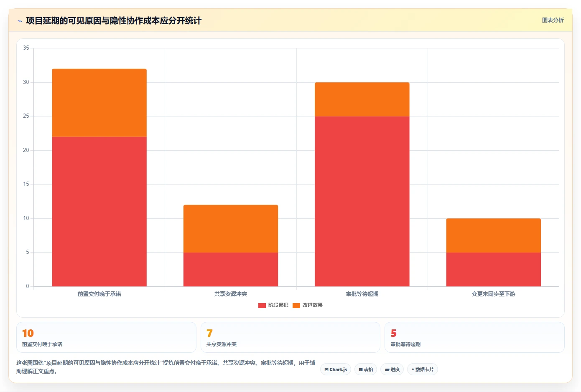The height and width of the screenshot is (392, 581).
Task: Click the description paragraph starting 这张图围绕
Action: [x=166, y=367]
